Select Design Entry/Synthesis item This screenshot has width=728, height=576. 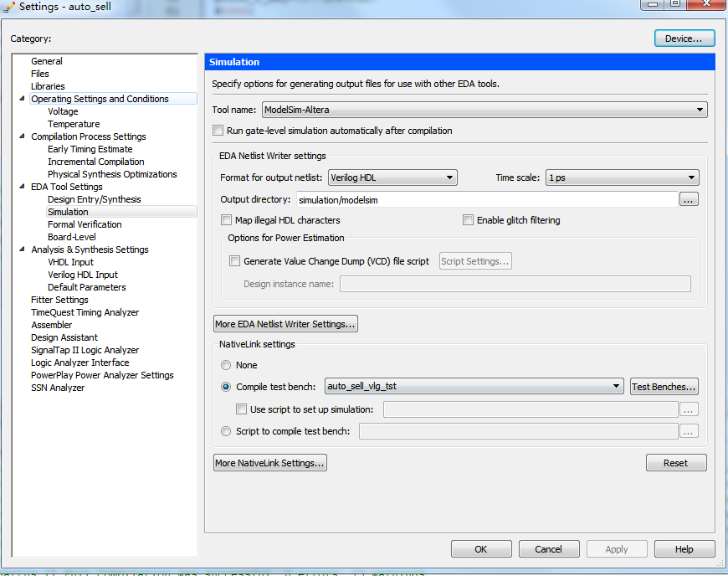coord(95,198)
